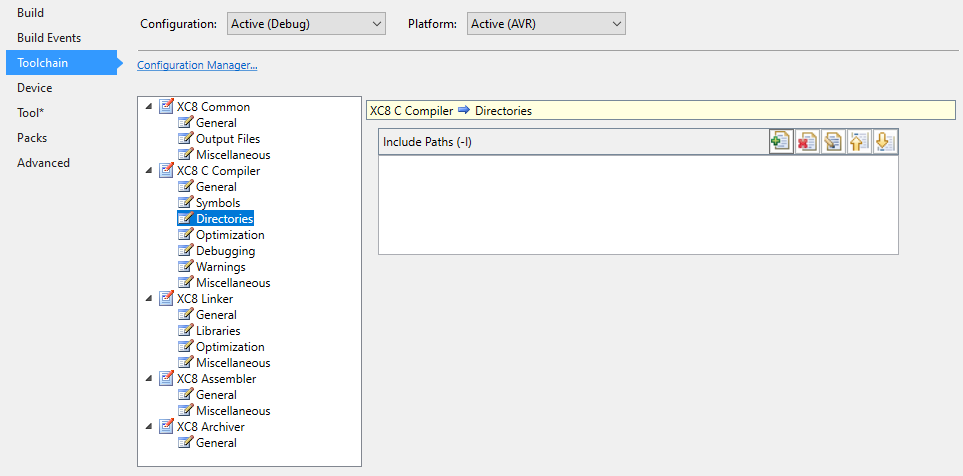Click the XC8 Assembler node icon
The width and height of the screenshot is (963, 476).
point(166,379)
